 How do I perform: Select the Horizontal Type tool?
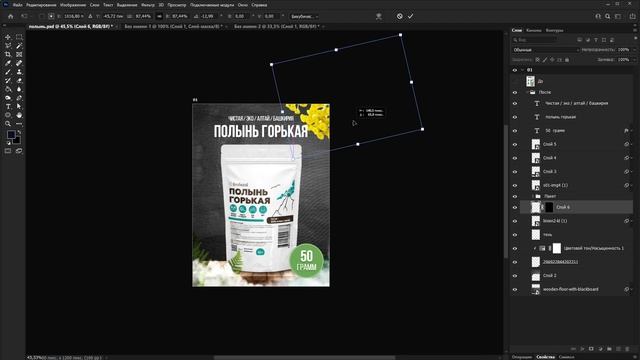click(x=8, y=107)
